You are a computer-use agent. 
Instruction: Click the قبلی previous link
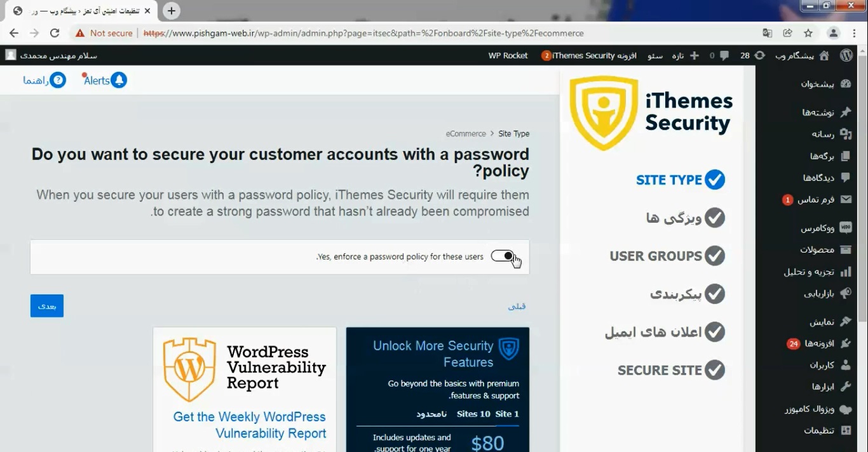517,306
